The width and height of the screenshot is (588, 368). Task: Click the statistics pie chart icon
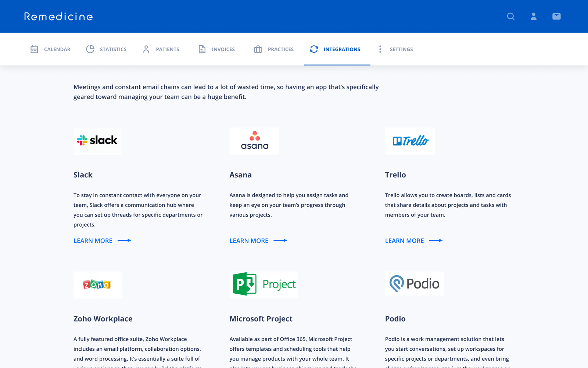click(x=90, y=49)
